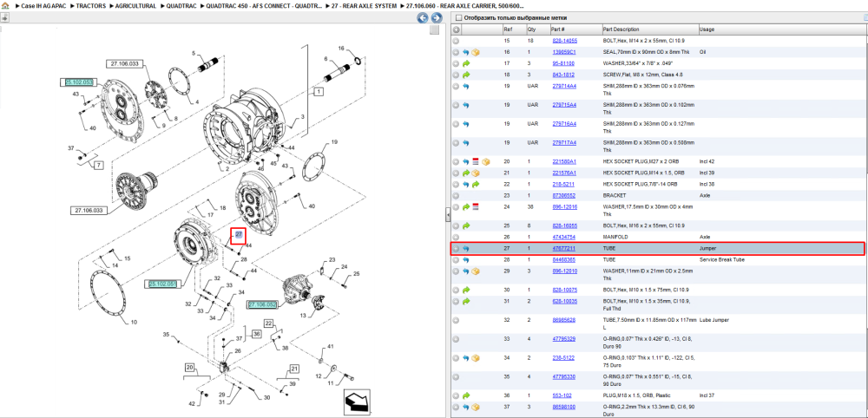This screenshot has height=418, width=868.
Task: Select 'Lube Jumper' usage cell
Action: pyautogui.click(x=713, y=320)
